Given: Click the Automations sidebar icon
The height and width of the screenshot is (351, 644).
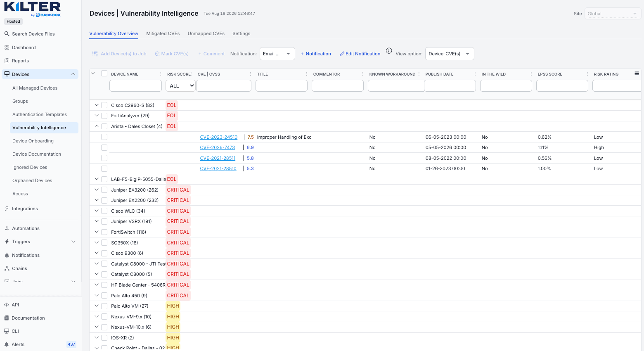Looking at the screenshot, I should pyautogui.click(x=7, y=228).
